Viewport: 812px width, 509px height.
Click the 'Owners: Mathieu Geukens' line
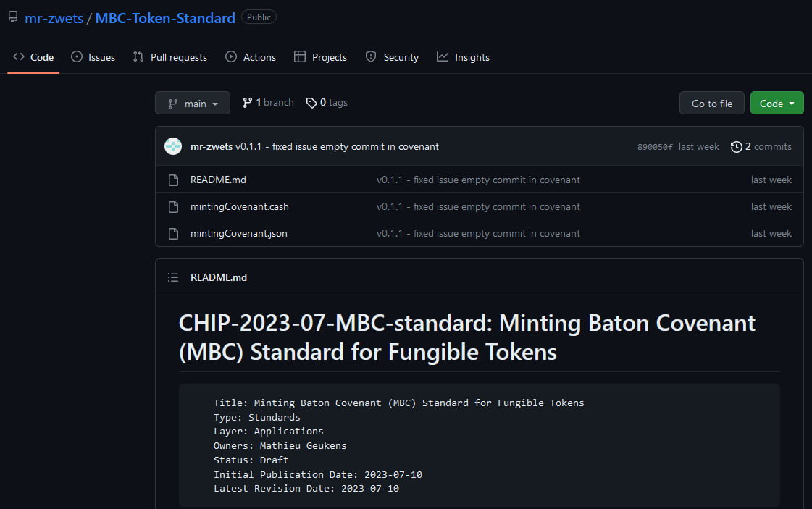(x=280, y=445)
